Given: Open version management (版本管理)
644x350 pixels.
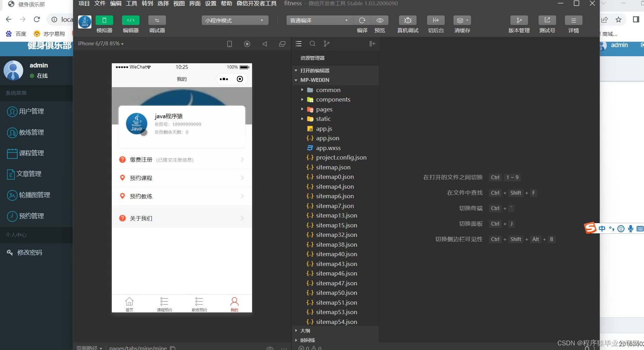Looking at the screenshot, I should [519, 20].
